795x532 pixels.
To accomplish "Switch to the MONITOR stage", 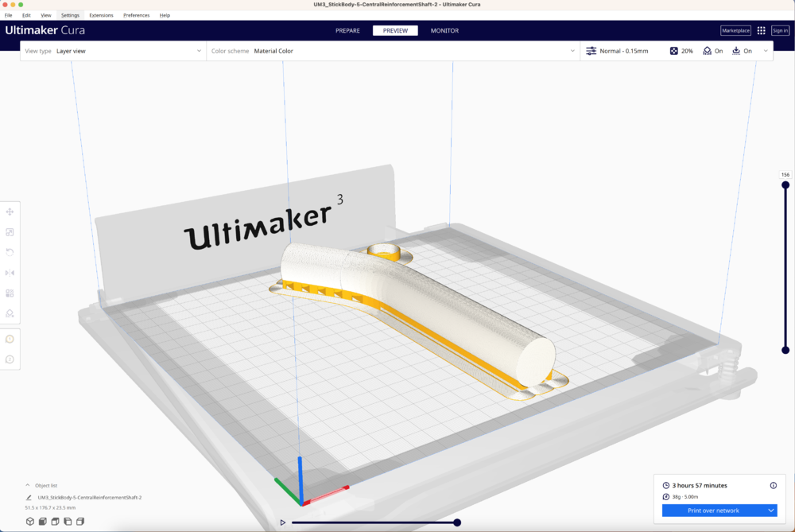I will click(x=444, y=30).
